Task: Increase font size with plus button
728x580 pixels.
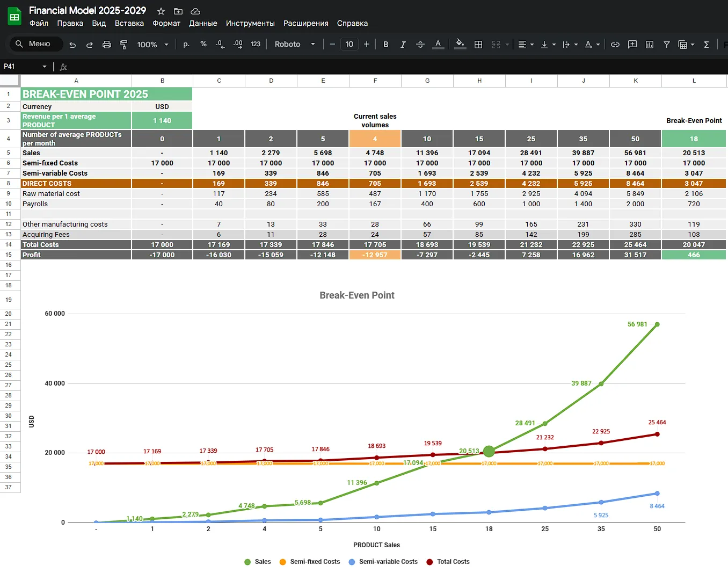Action: pyautogui.click(x=367, y=44)
